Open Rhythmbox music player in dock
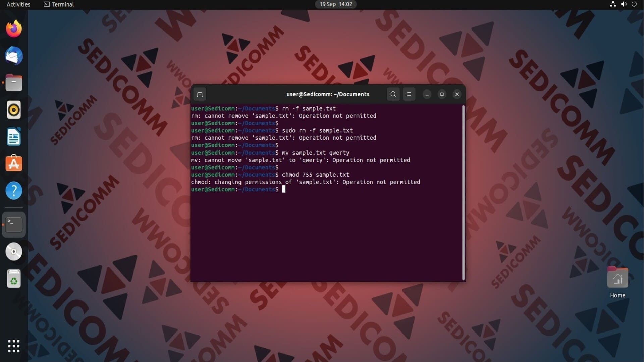644x362 pixels. [x=14, y=110]
